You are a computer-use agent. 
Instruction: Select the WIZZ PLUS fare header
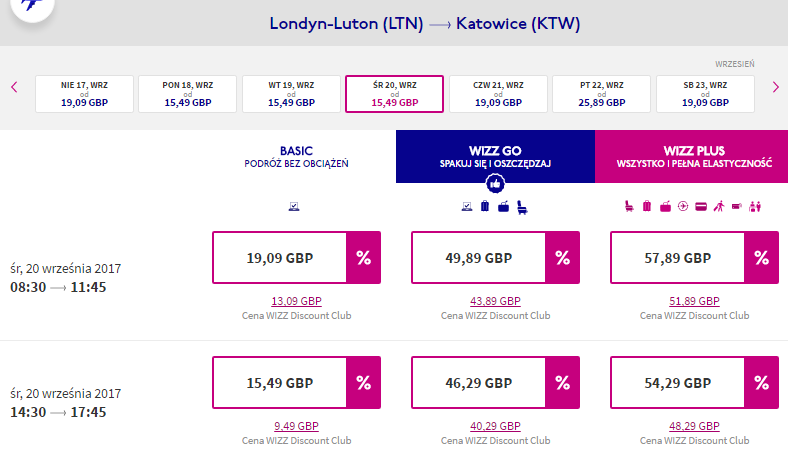[694, 156]
